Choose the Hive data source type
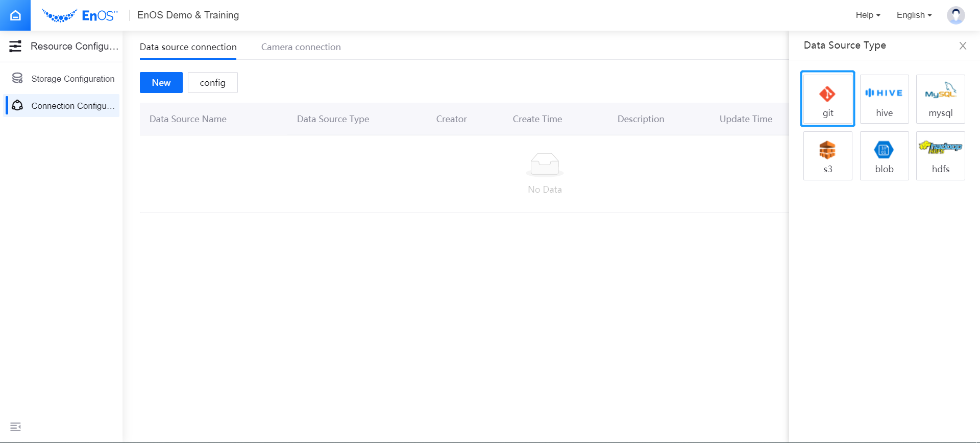Viewport: 980px width, 443px height. click(x=884, y=99)
